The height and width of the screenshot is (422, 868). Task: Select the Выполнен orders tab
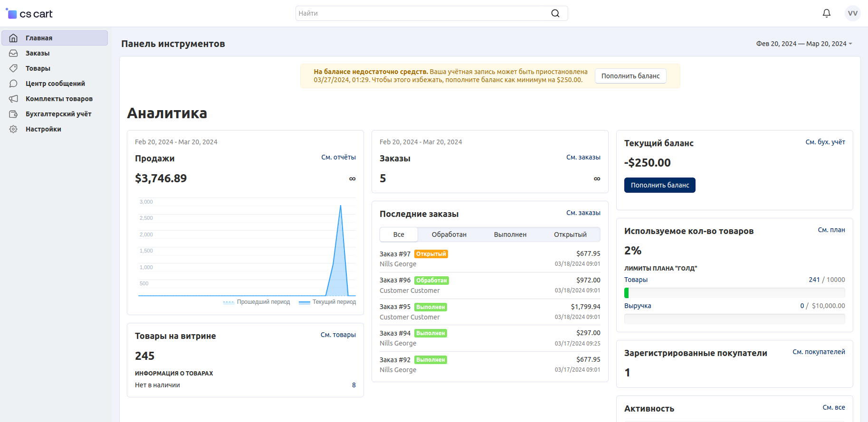pos(510,234)
